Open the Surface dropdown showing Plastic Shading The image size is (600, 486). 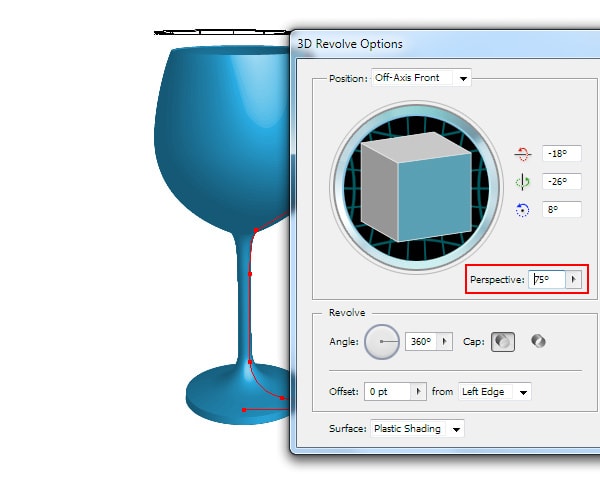[x=417, y=429]
